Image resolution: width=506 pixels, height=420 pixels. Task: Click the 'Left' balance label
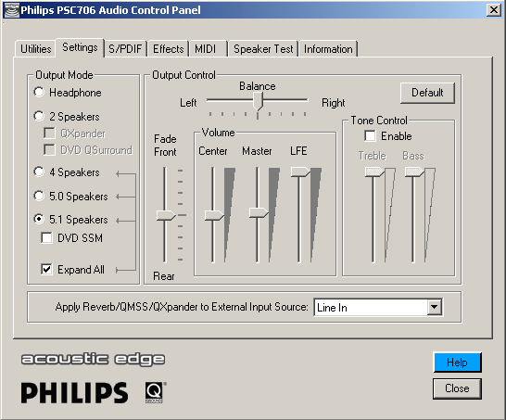188,103
